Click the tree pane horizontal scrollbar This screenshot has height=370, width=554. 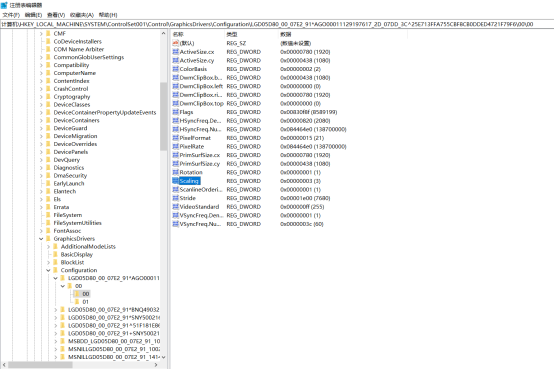click(x=80, y=365)
